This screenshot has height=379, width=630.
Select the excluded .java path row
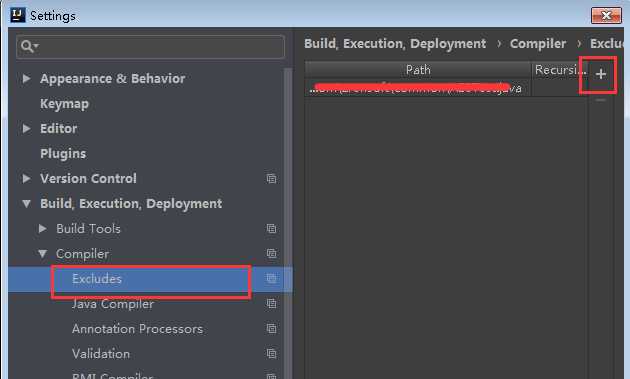click(418, 88)
